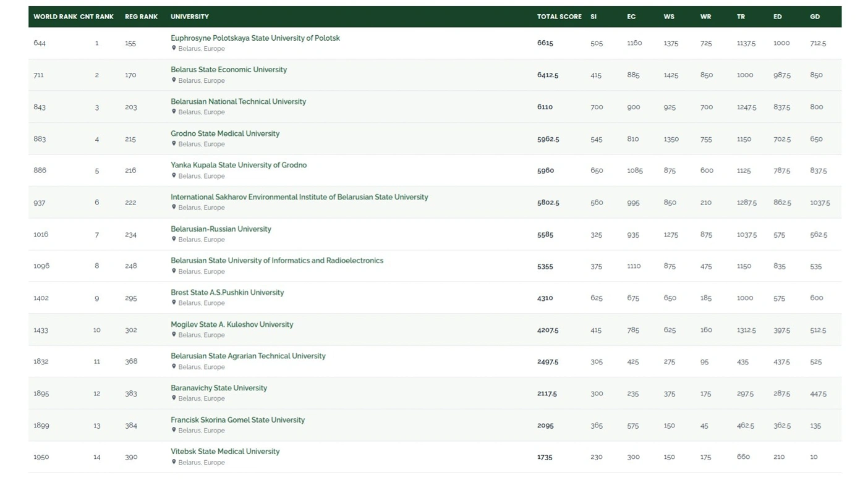Click the location pin under Belarusian-Russian University
The height and width of the screenshot is (488, 868).
[174, 239]
